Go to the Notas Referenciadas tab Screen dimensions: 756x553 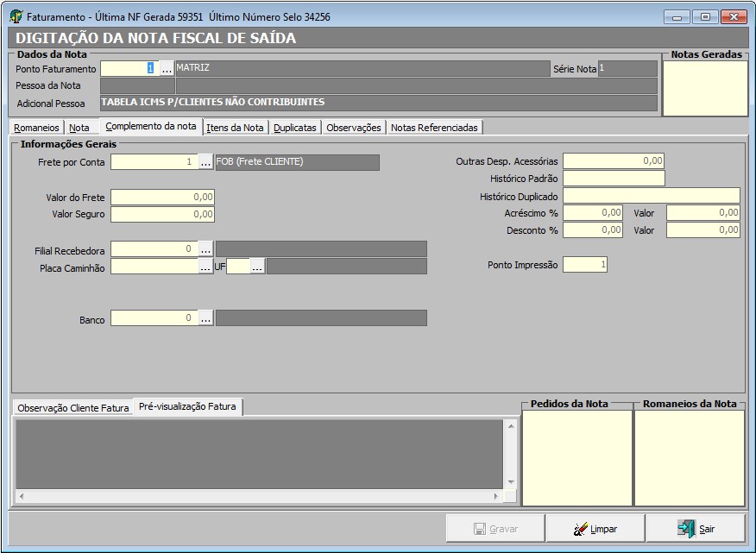click(434, 128)
